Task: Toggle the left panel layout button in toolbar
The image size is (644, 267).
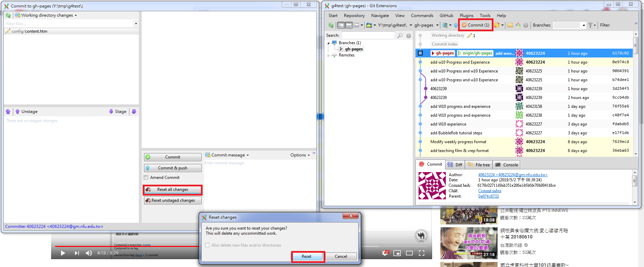Action: [x=341, y=25]
